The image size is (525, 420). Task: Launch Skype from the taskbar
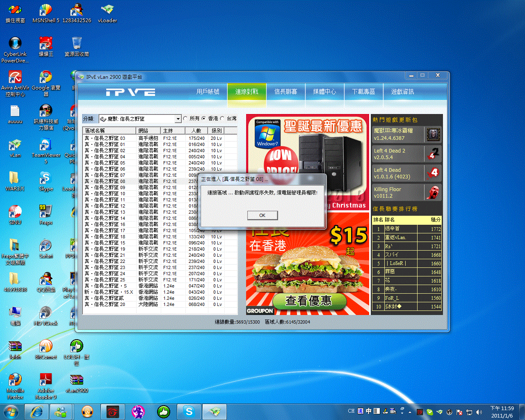(189, 411)
